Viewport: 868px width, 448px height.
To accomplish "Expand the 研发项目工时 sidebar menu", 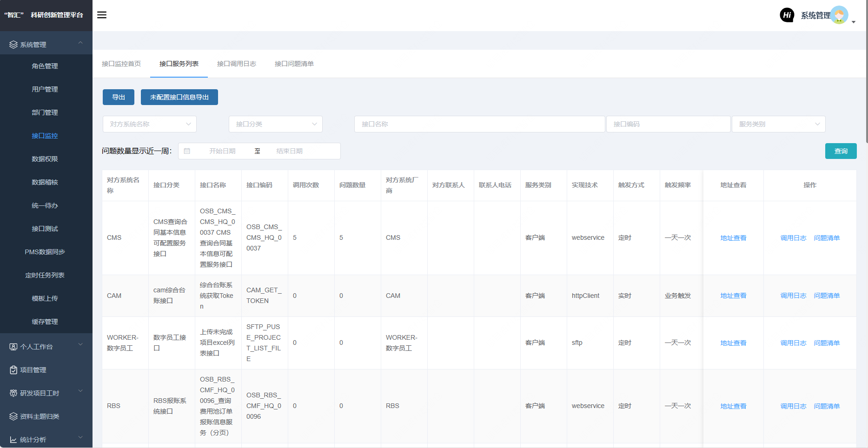I will (46, 393).
